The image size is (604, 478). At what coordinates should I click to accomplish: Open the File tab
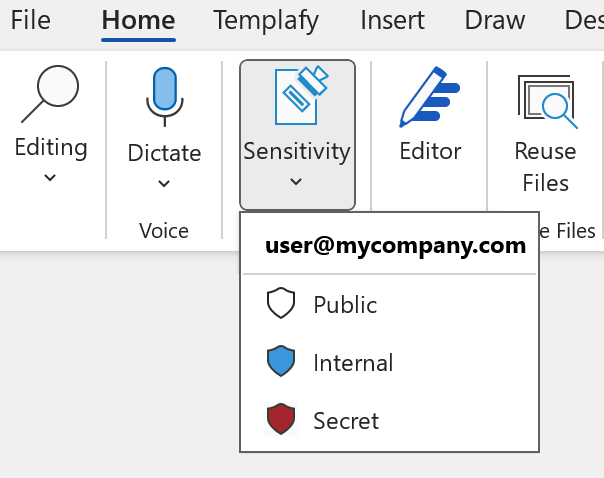click(x=30, y=20)
